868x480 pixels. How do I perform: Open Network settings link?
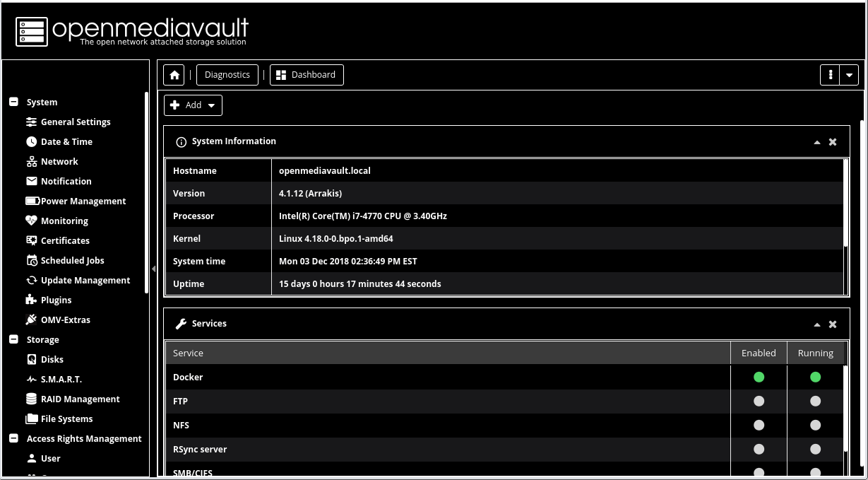(59, 161)
